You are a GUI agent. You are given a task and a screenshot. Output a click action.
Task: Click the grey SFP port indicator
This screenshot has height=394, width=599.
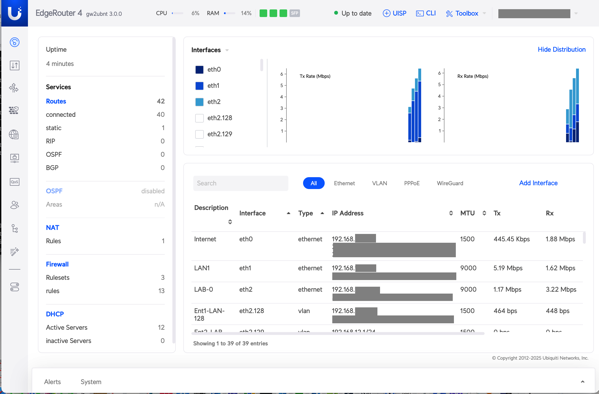point(295,13)
